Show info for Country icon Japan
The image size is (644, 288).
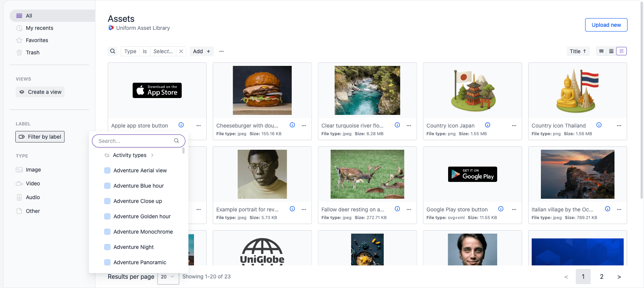point(488,125)
